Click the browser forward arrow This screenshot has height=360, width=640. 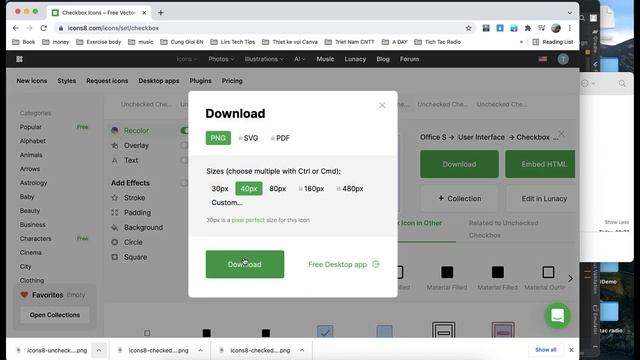coord(29,28)
